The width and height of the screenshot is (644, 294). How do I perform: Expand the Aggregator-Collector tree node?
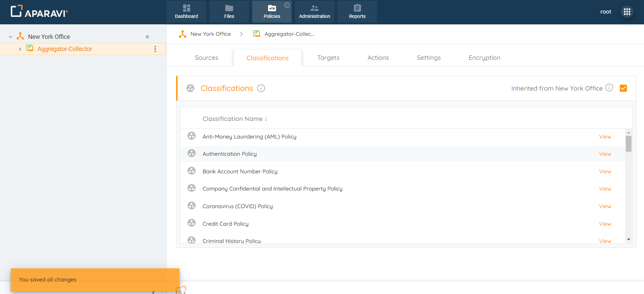coord(20,49)
